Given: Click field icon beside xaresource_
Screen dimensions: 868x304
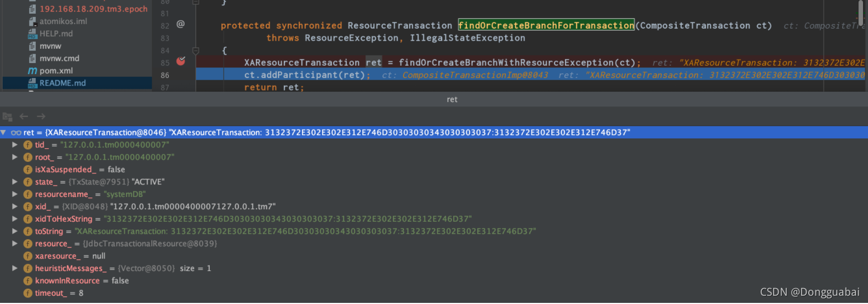Looking at the screenshot, I should click(x=28, y=256).
